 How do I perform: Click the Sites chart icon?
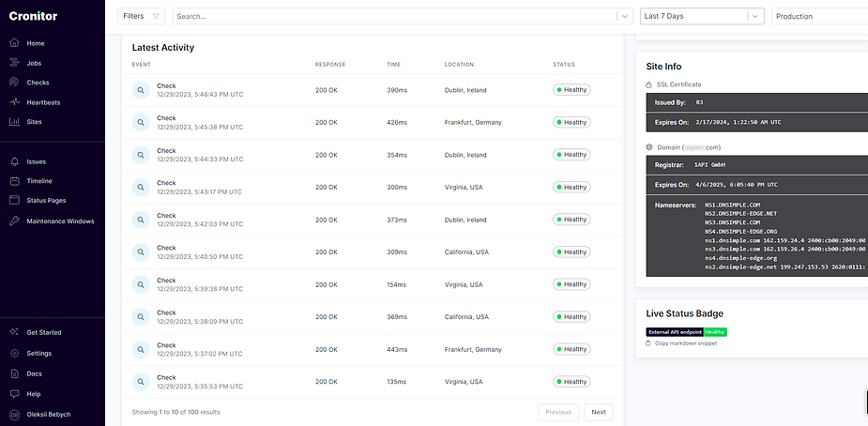tap(14, 122)
